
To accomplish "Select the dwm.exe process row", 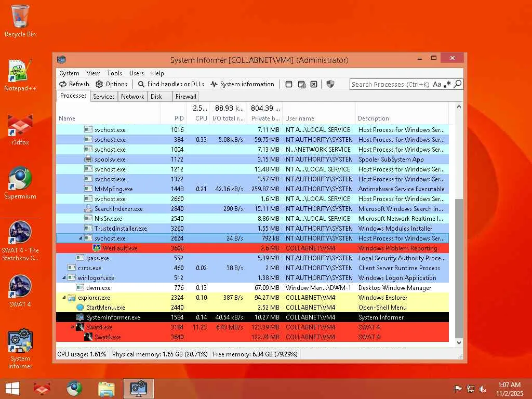I will click(x=252, y=288).
